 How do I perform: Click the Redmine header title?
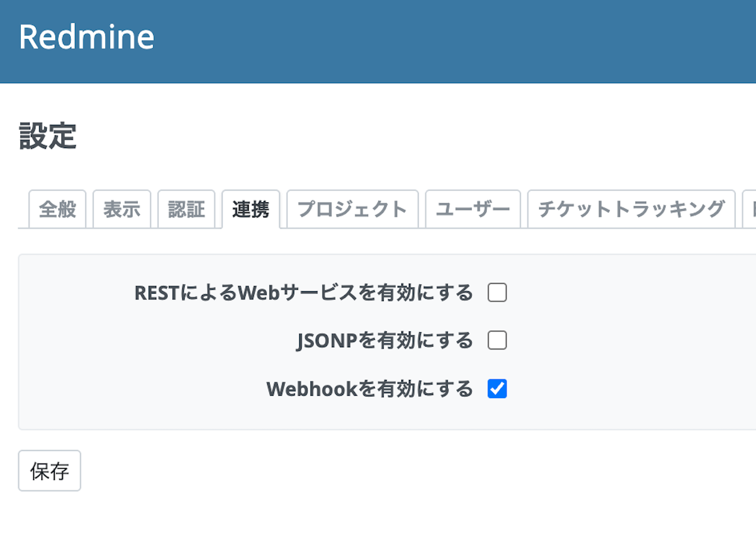86,37
